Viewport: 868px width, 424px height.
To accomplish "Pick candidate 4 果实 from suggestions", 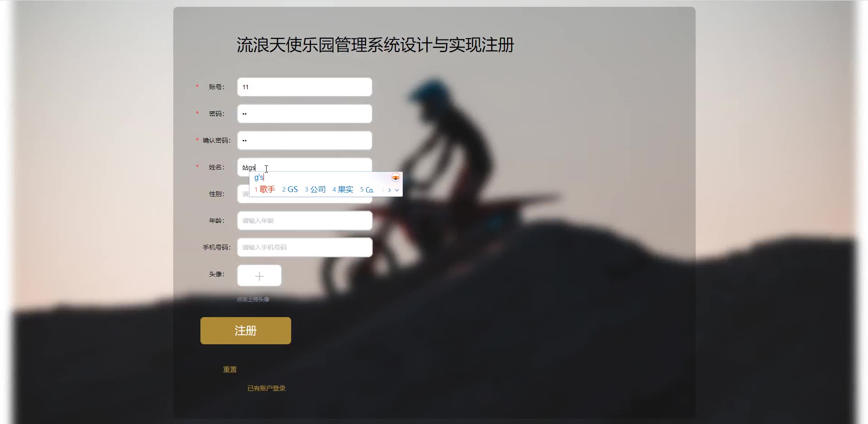I will click(x=343, y=189).
